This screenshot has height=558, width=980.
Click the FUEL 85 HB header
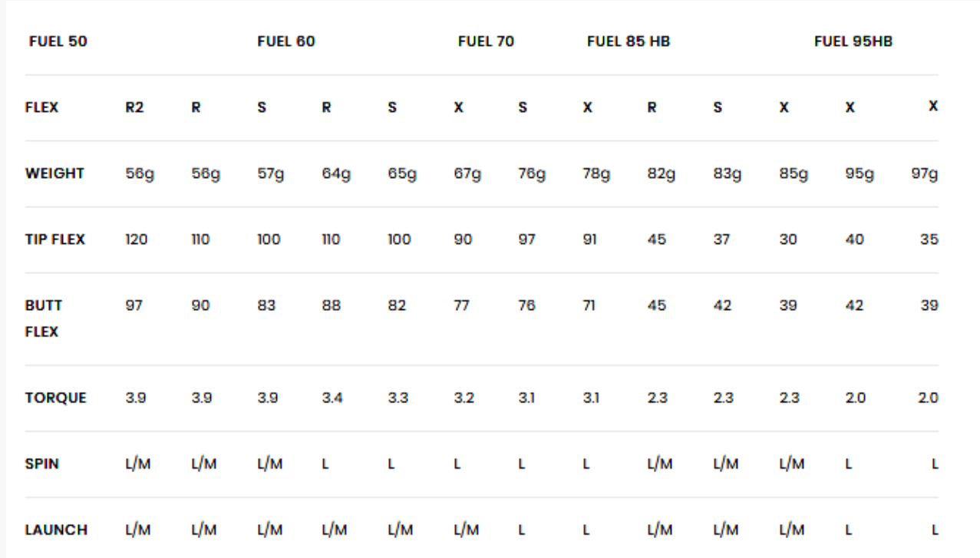pos(629,41)
